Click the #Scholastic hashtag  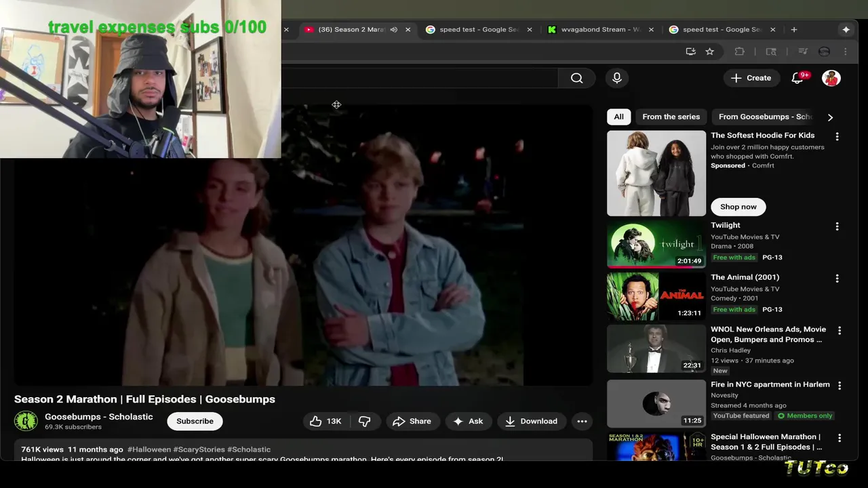coord(249,449)
